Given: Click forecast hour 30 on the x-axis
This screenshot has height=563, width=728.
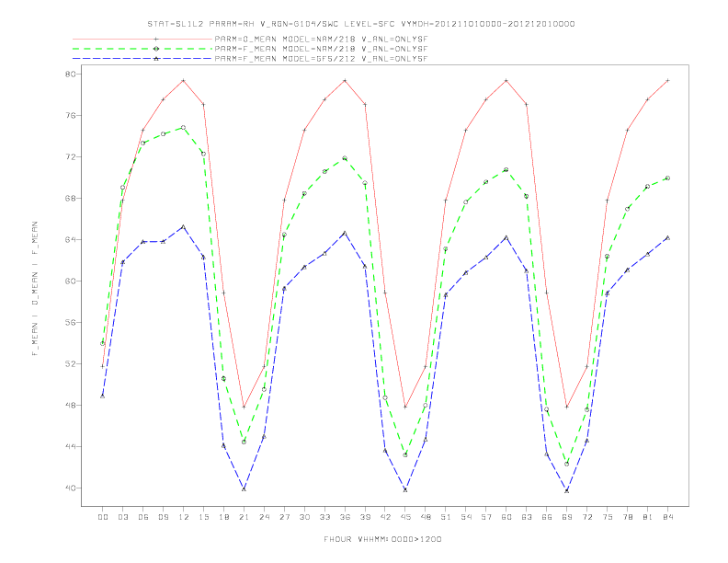Looking at the screenshot, I should point(304,517).
